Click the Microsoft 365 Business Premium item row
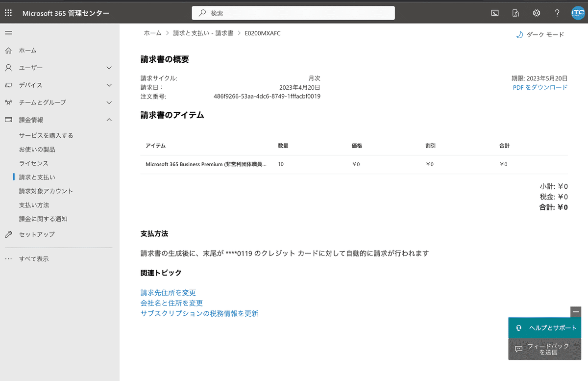The width and height of the screenshot is (588, 381). tap(354, 164)
